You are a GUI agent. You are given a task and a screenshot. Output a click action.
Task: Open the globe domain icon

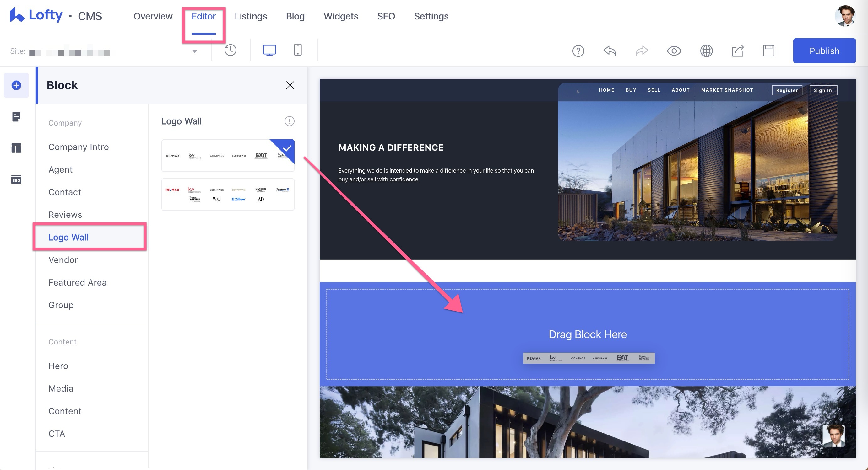pos(706,51)
